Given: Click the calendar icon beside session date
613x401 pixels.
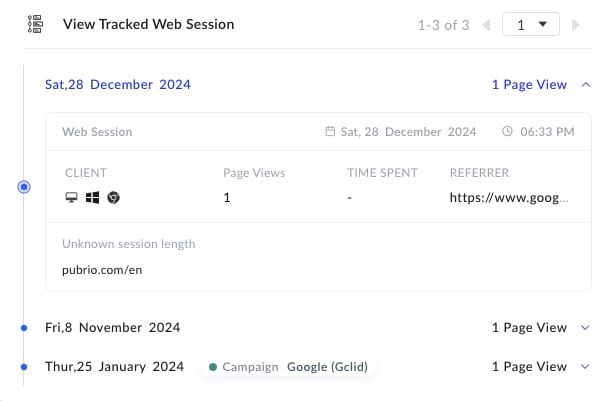Looking at the screenshot, I should tap(331, 131).
